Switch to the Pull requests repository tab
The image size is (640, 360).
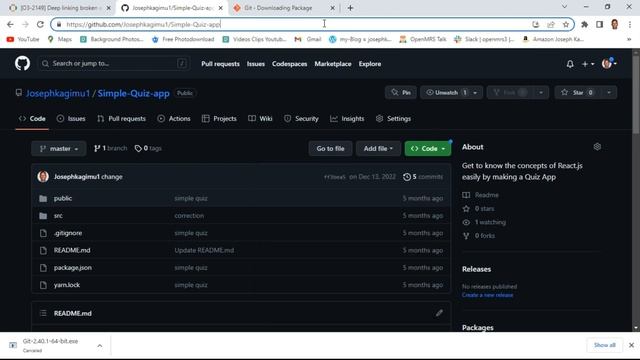click(x=121, y=119)
